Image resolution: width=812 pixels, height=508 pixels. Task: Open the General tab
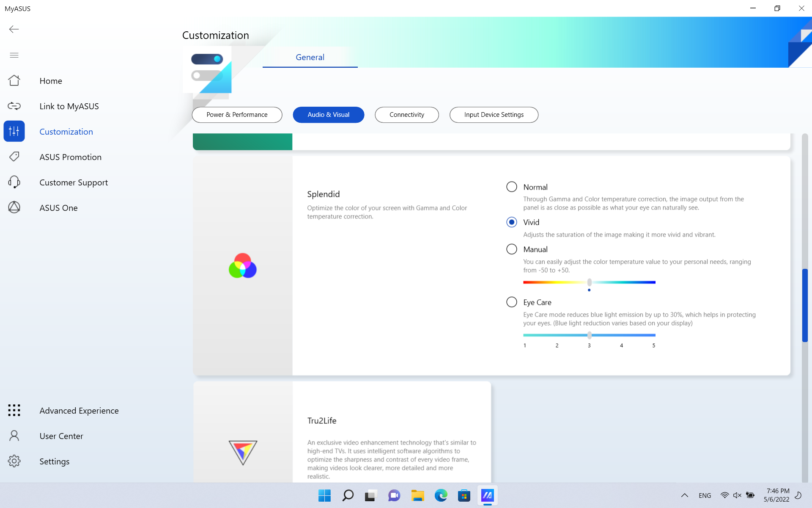[310, 57]
